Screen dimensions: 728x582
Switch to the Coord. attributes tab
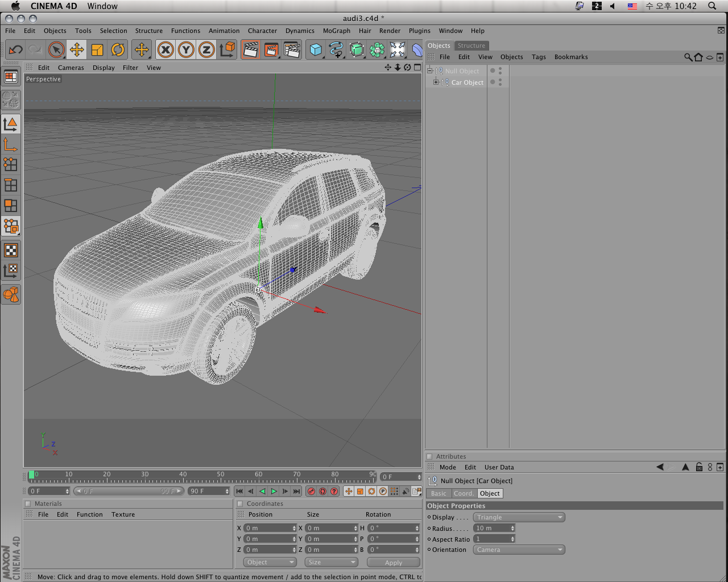point(464,493)
